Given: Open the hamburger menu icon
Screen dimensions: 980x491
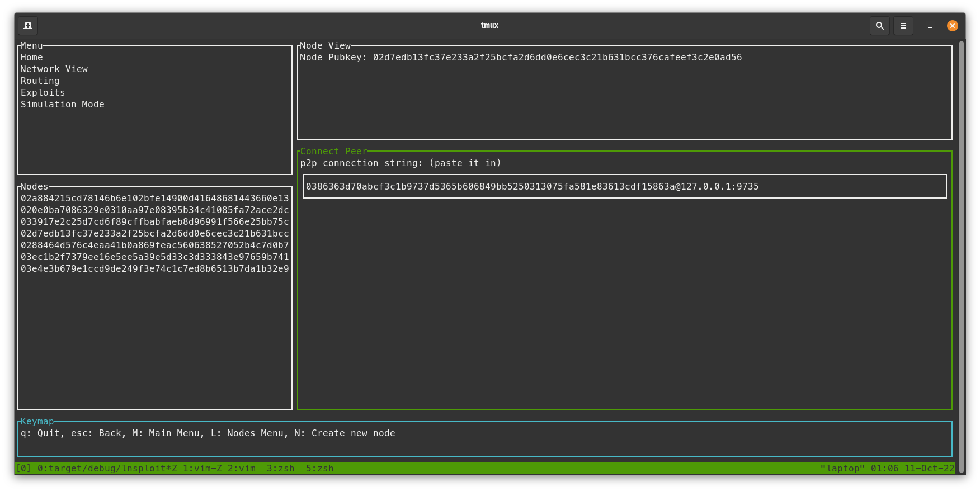Looking at the screenshot, I should (x=903, y=26).
